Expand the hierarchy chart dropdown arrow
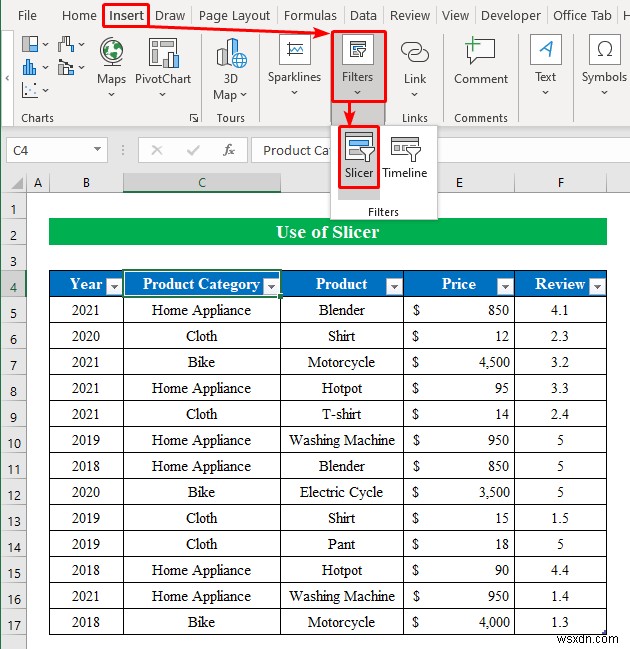This screenshot has width=630, height=649. tap(46, 44)
